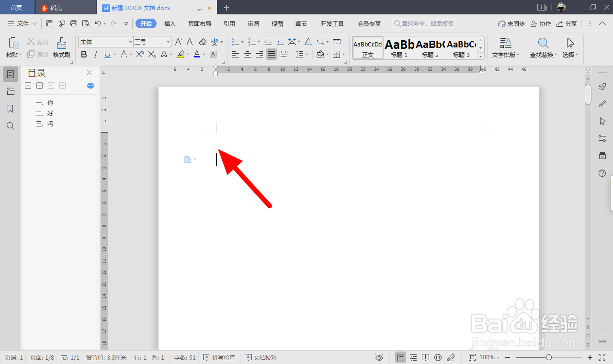Open the highlight color dropdown arrow

pos(187,55)
